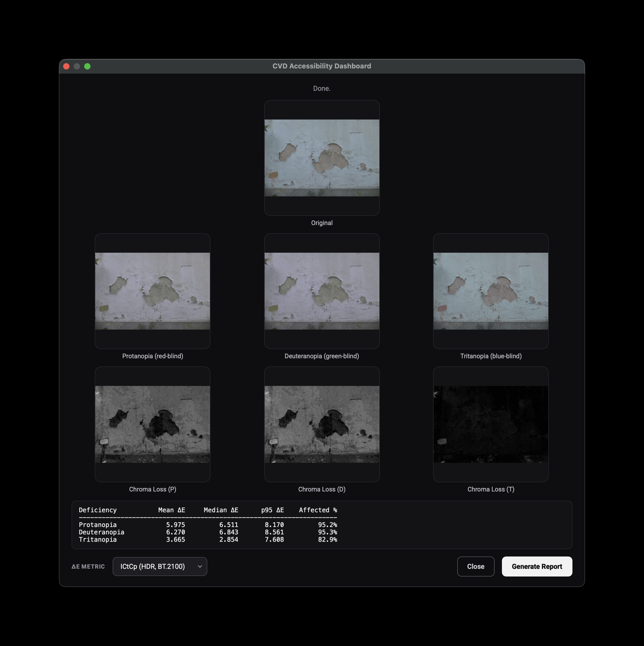Click the 'Protanopia (red-blind)' caption
The width and height of the screenshot is (644, 646).
152,356
